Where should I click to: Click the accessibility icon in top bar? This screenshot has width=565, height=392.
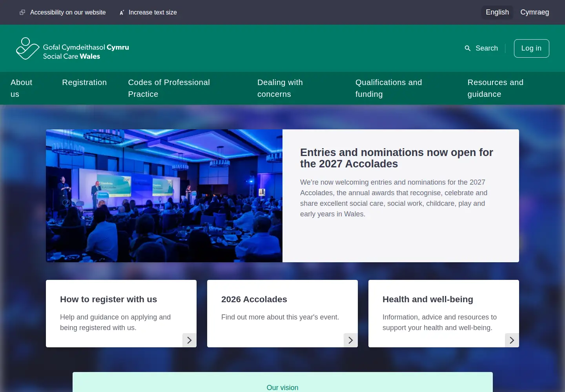point(22,13)
